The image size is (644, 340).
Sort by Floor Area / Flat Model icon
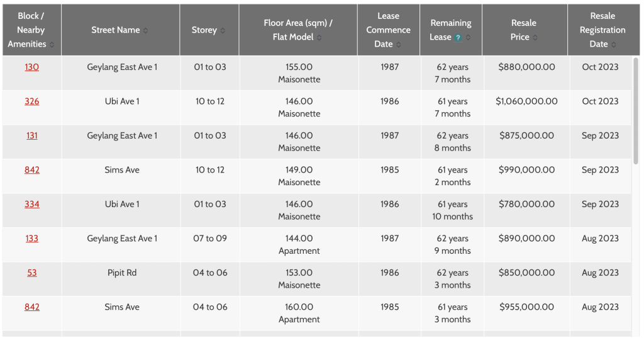(x=319, y=37)
